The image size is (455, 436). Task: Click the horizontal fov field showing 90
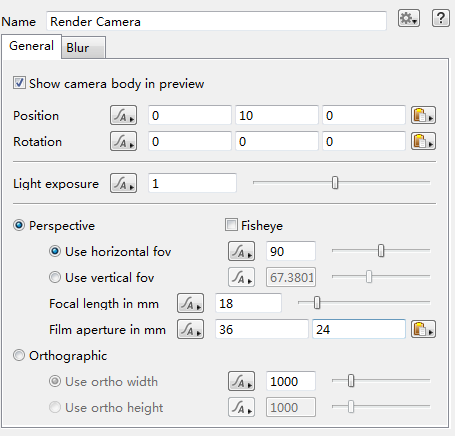[291, 251]
